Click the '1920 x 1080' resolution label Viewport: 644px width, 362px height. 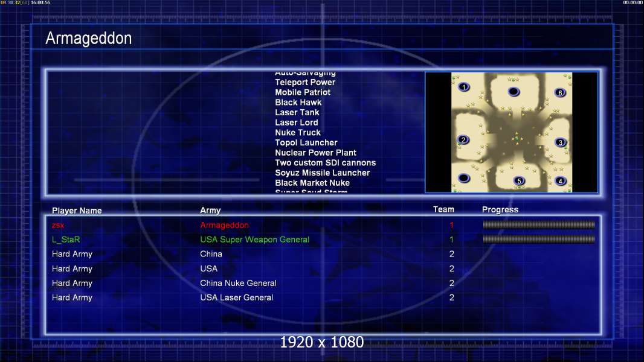[x=321, y=342]
